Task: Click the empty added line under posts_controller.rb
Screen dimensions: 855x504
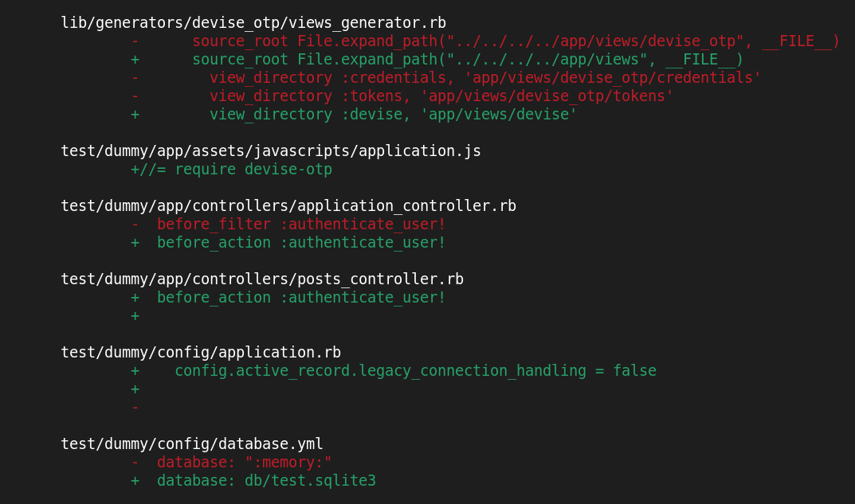Action: 135,316
